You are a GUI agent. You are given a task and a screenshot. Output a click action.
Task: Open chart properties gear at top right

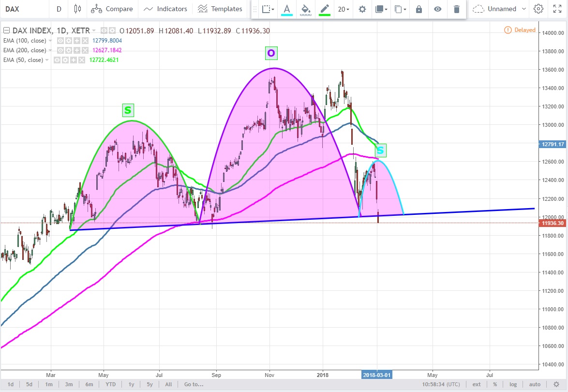538,9
